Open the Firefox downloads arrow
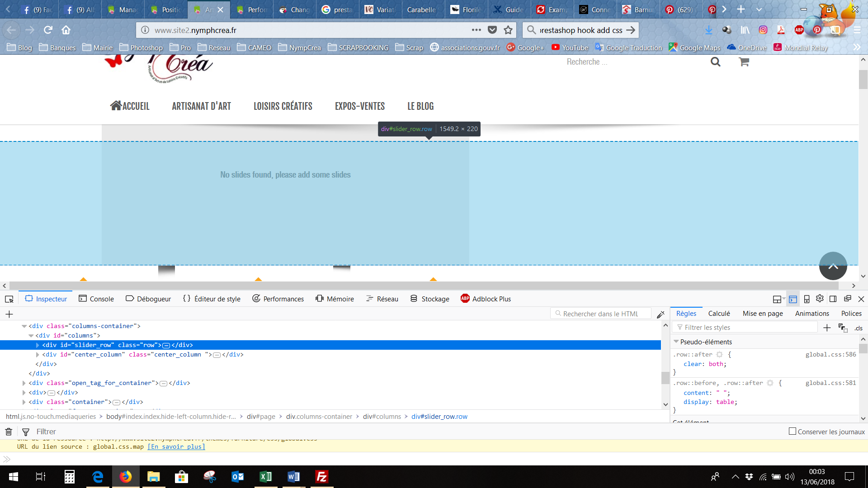The width and height of the screenshot is (868, 488). point(708,30)
